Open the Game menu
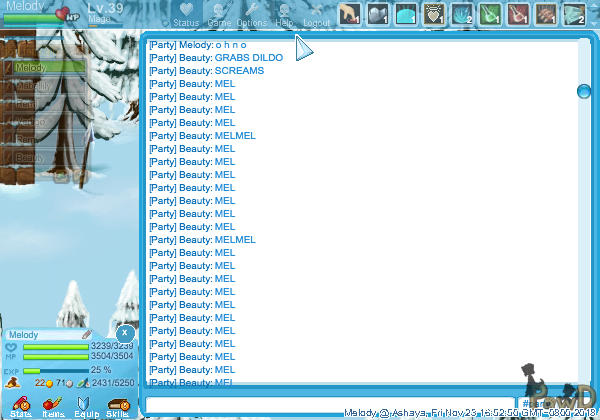This screenshot has width=600, height=420. coord(218,13)
